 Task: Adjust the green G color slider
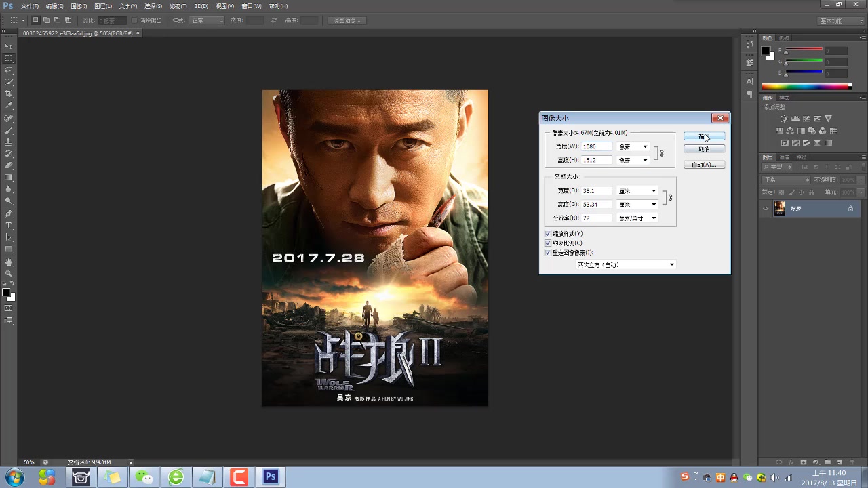point(804,62)
